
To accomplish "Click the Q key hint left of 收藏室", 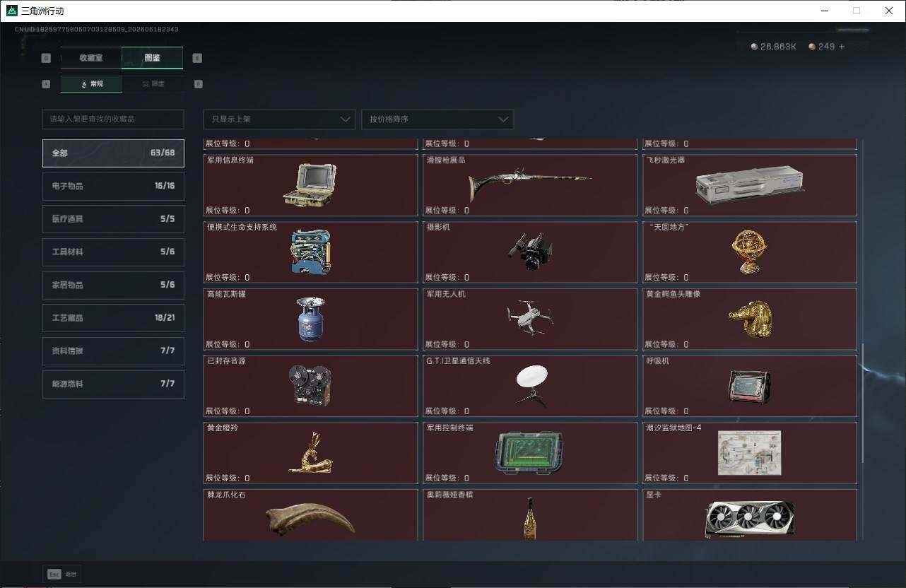I will 47,58.
